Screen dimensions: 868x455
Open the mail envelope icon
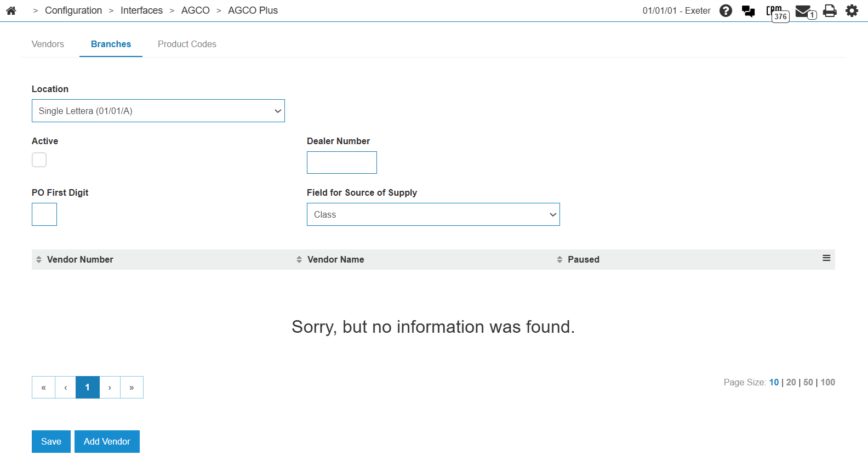point(806,12)
